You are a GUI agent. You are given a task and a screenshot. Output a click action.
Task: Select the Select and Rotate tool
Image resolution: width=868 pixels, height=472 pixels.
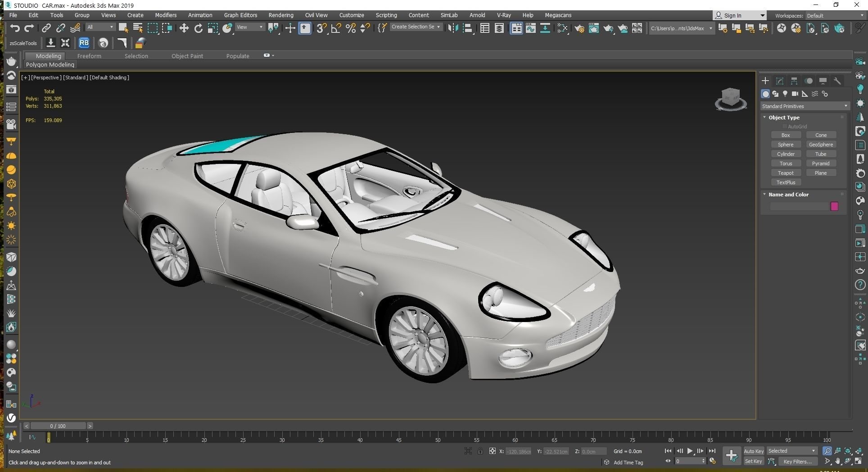tap(198, 28)
